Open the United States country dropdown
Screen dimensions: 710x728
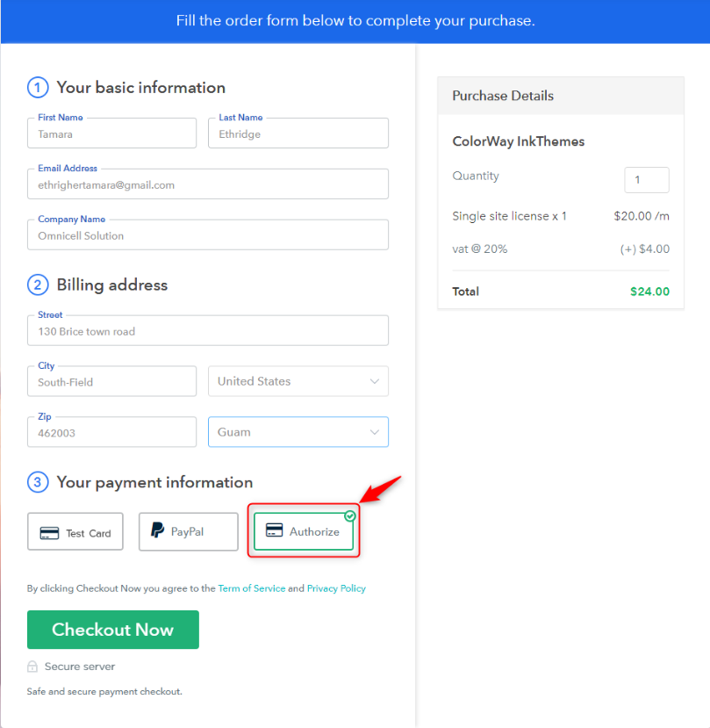[x=298, y=381]
